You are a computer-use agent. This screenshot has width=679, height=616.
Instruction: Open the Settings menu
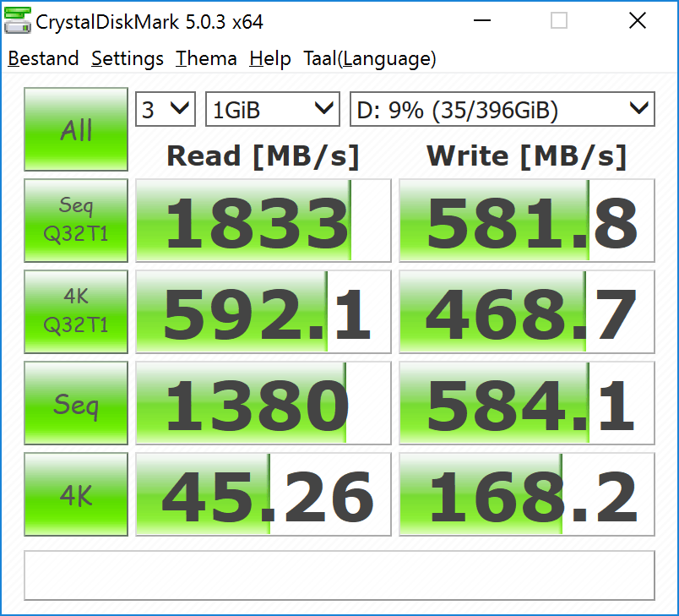[x=128, y=58]
